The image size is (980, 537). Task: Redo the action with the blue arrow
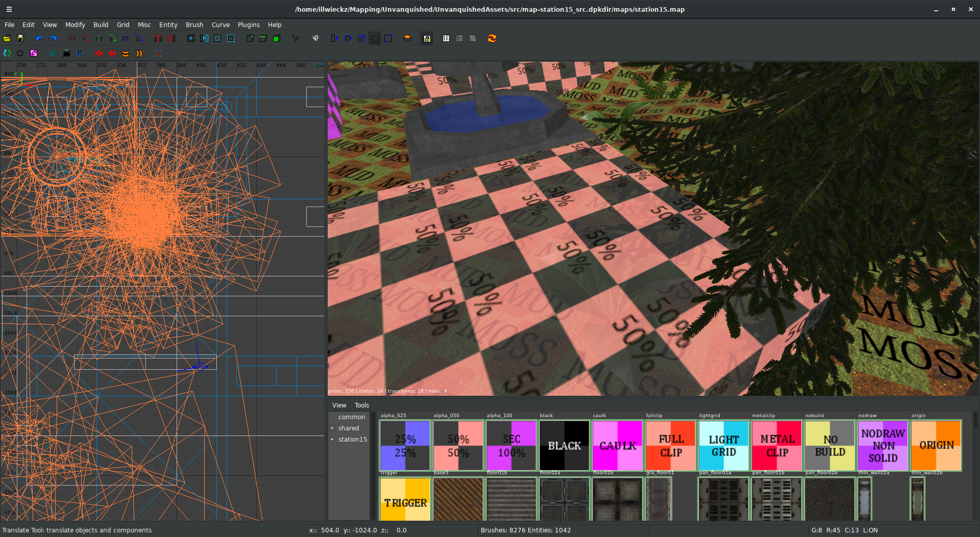point(53,38)
